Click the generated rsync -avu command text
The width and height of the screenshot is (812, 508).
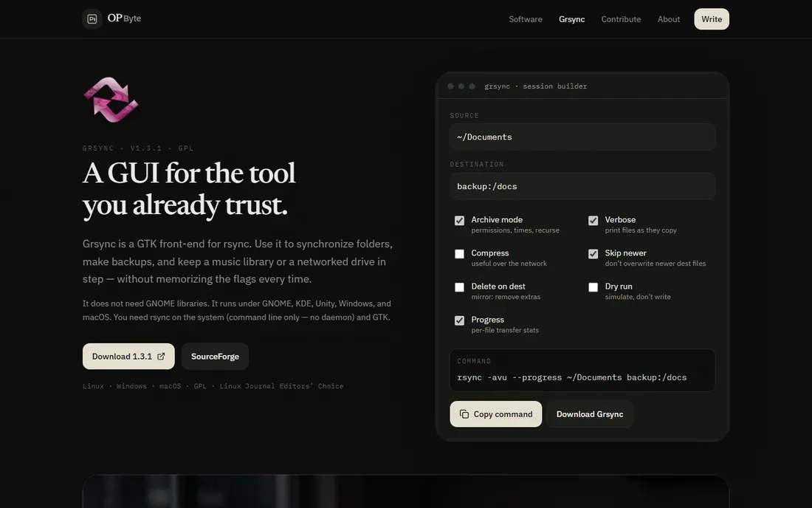pyautogui.click(x=571, y=377)
